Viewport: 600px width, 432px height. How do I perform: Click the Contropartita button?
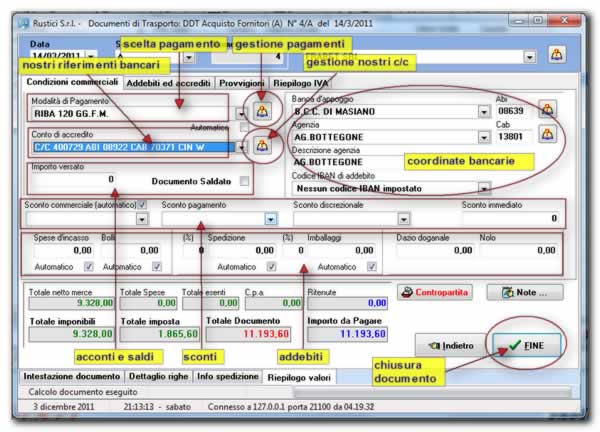tap(437, 293)
